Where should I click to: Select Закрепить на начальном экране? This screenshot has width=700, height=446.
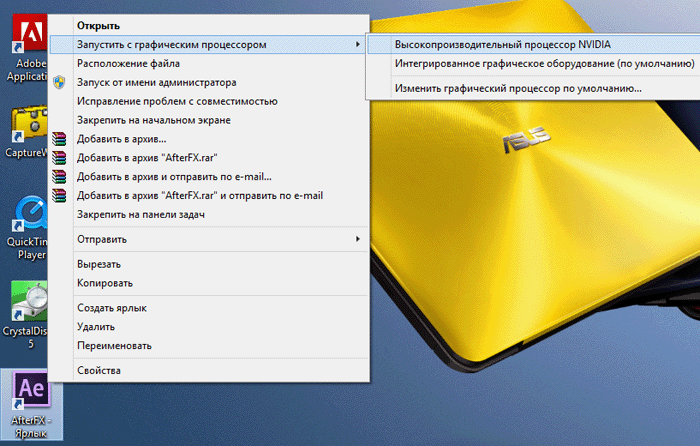click(209, 120)
